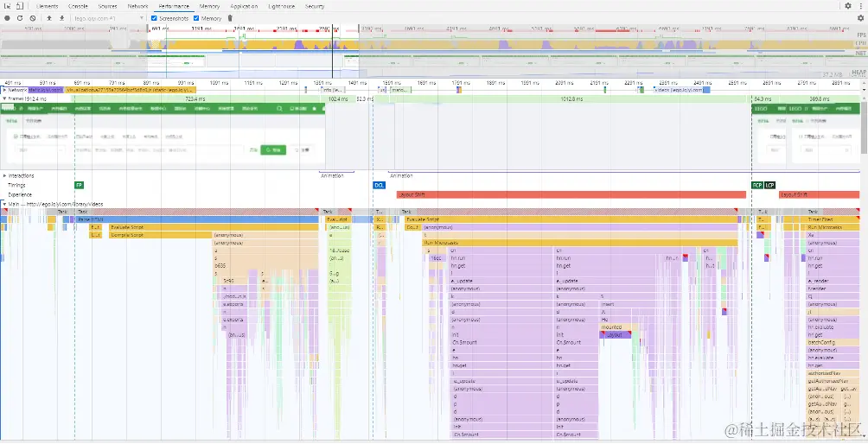Select the wide Evaluate Script block under Parse HTML
The height and width of the screenshot is (444, 868).
tap(214, 227)
